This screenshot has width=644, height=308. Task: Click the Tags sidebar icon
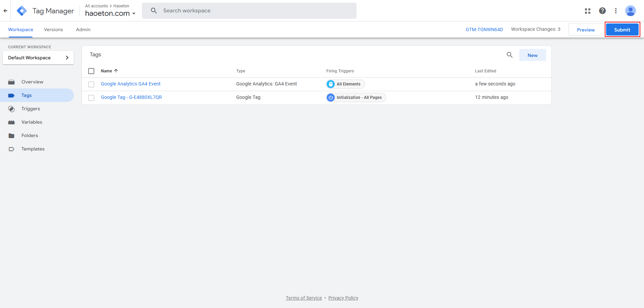pos(11,96)
